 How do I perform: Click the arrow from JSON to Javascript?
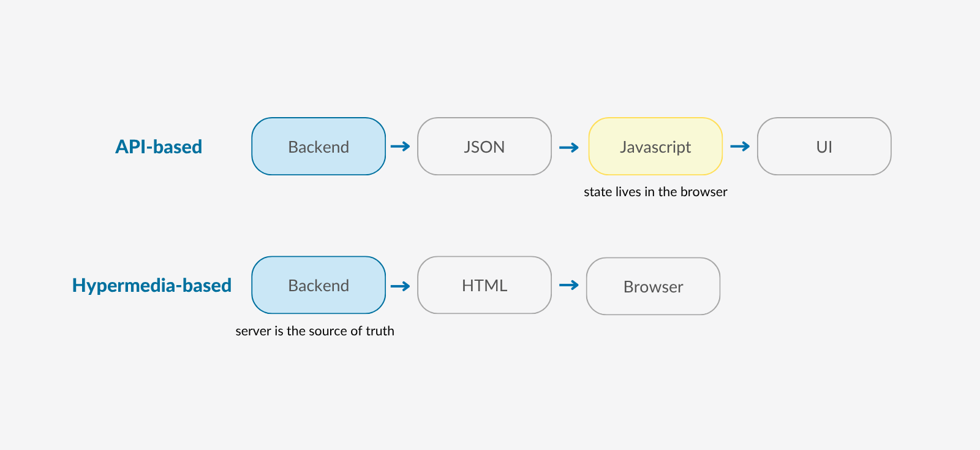pyautogui.click(x=570, y=147)
